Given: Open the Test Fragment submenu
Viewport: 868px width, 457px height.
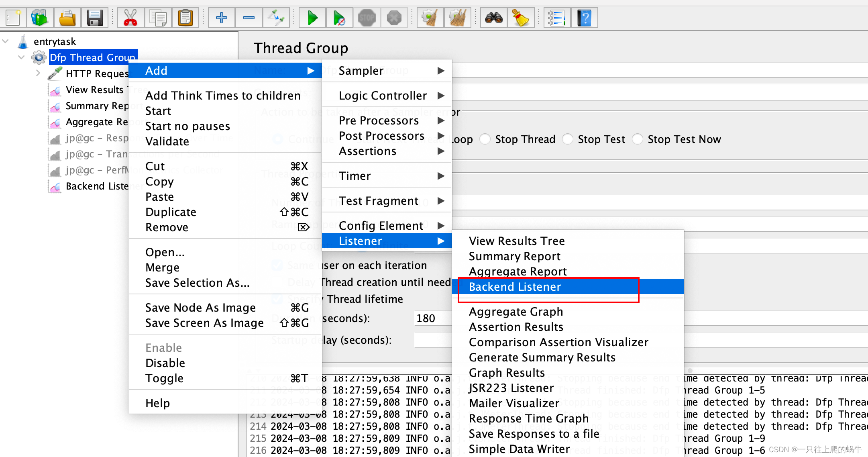Looking at the screenshot, I should 387,201.
